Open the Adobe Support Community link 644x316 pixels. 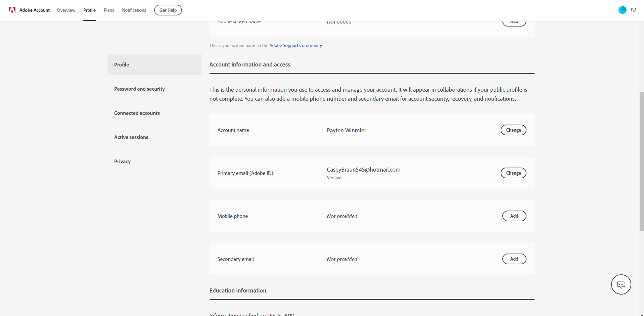tap(295, 45)
